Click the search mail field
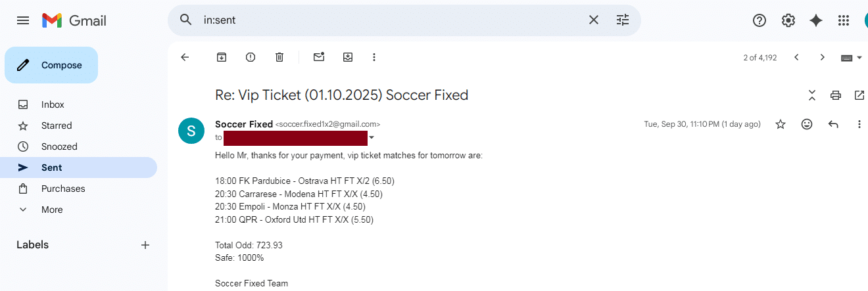Viewport: 868px width, 291px height. point(388,20)
